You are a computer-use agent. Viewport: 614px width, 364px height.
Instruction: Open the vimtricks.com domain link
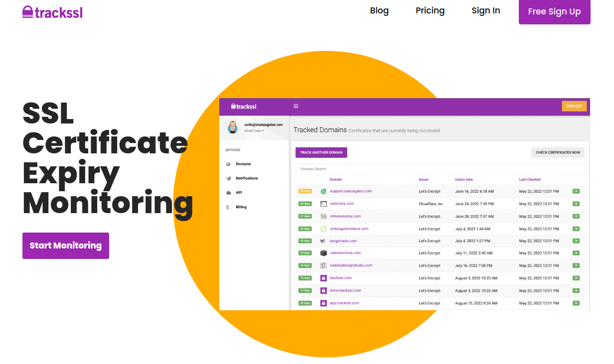click(x=342, y=204)
